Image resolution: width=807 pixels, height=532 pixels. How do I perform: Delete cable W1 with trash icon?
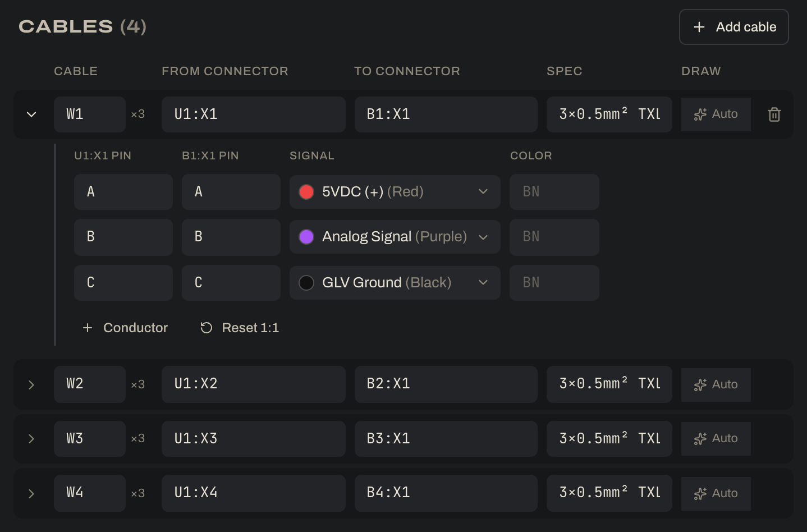774,114
